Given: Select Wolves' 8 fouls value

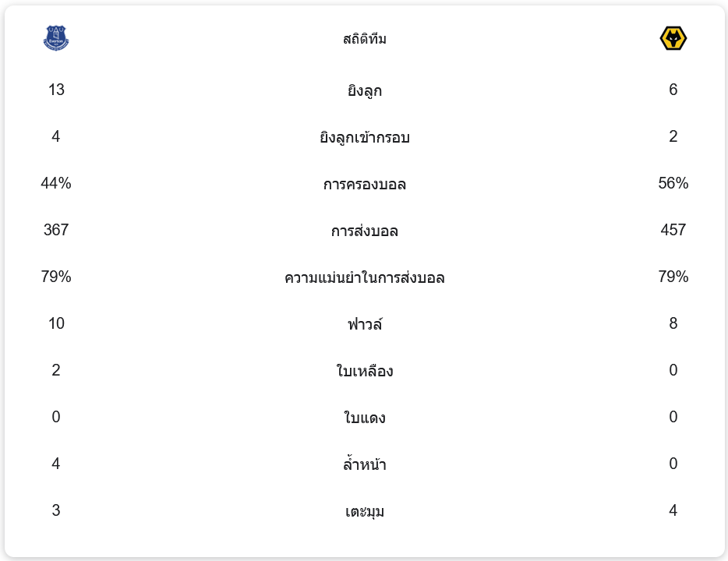Looking at the screenshot, I should click(x=673, y=323).
